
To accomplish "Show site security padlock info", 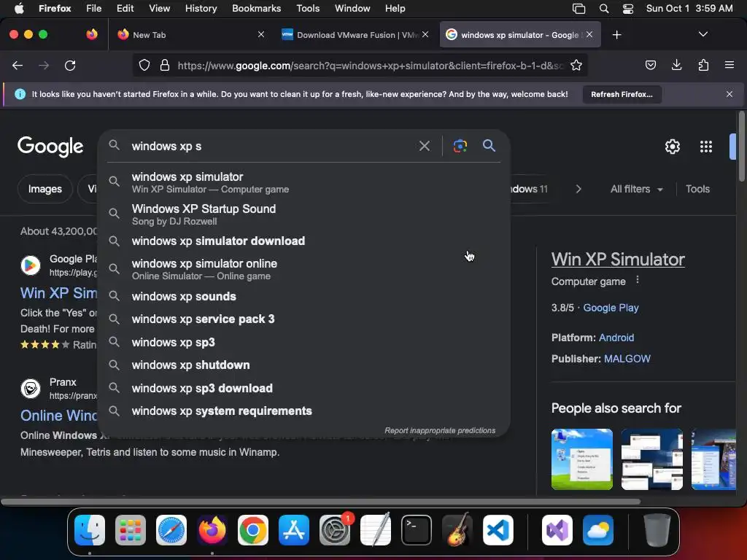I will click(165, 65).
